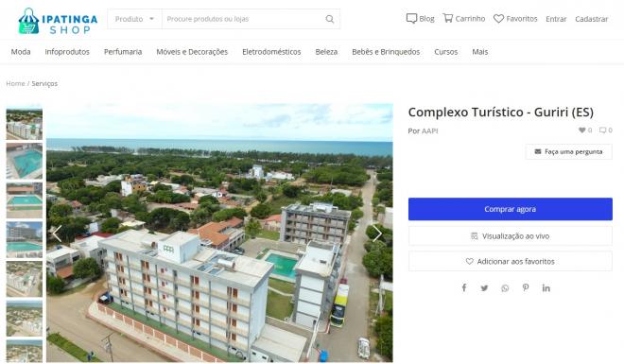Open the Favoritos page

click(515, 19)
